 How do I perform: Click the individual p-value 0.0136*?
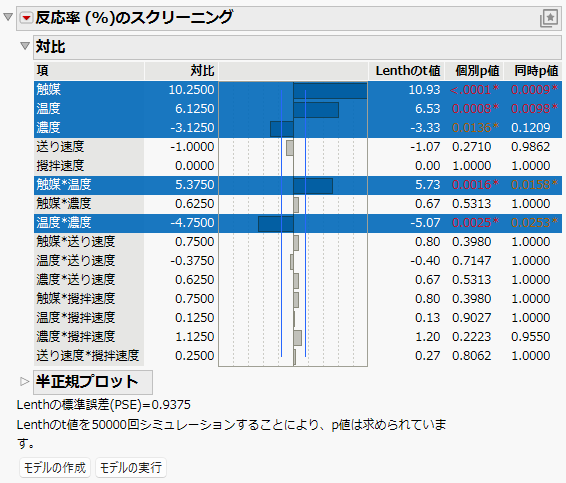click(475, 128)
